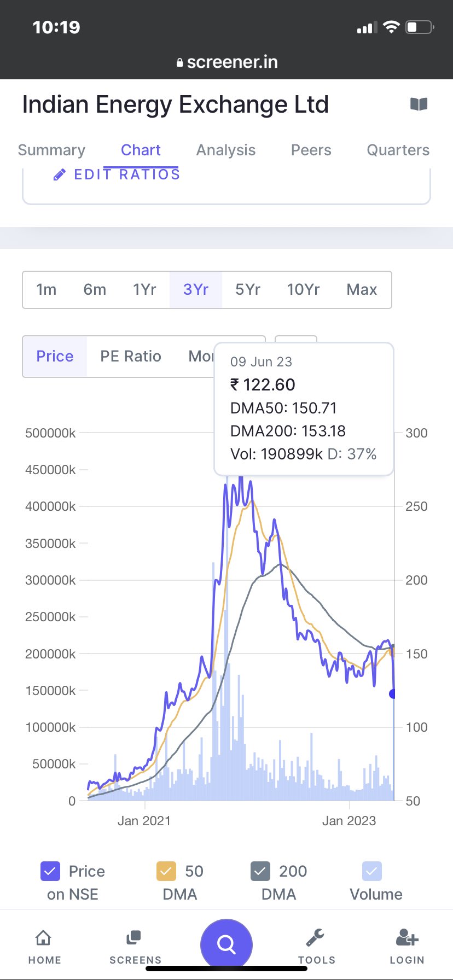The width and height of the screenshot is (453, 980).
Task: Switch chart to 10Yr range
Action: point(303,289)
